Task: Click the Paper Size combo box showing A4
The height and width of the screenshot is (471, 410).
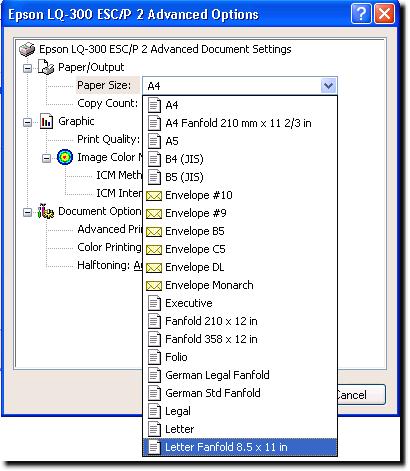Action: pyautogui.click(x=240, y=86)
